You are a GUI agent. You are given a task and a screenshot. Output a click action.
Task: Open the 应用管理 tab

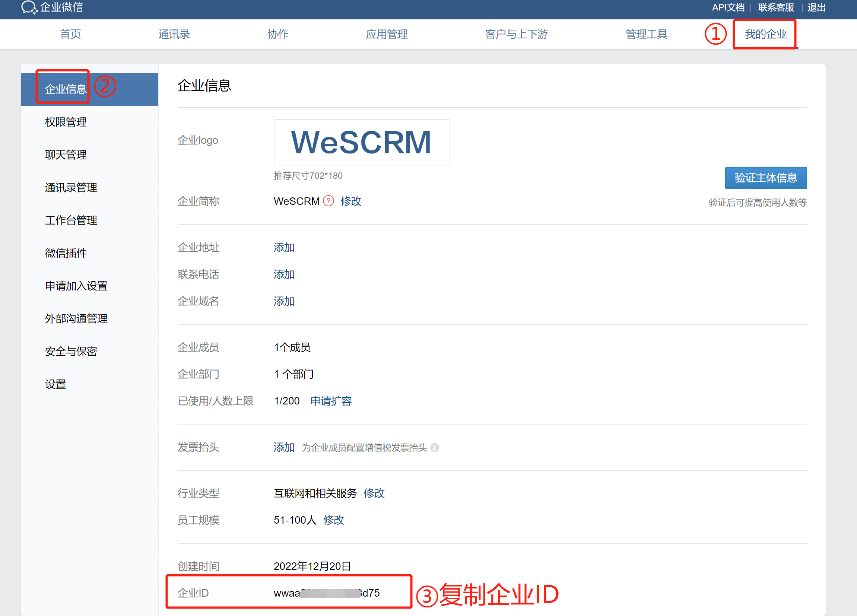[387, 34]
